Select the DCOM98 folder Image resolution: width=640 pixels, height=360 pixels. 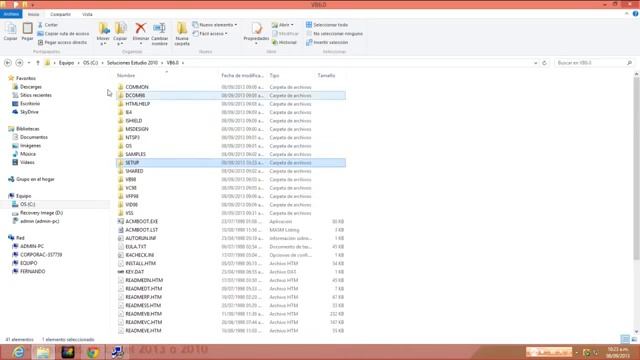tap(231, 96)
